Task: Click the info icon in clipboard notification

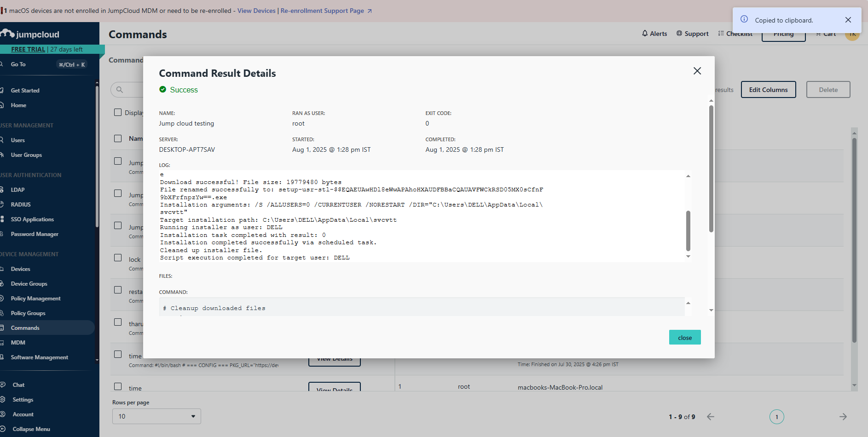Action: coord(744,19)
